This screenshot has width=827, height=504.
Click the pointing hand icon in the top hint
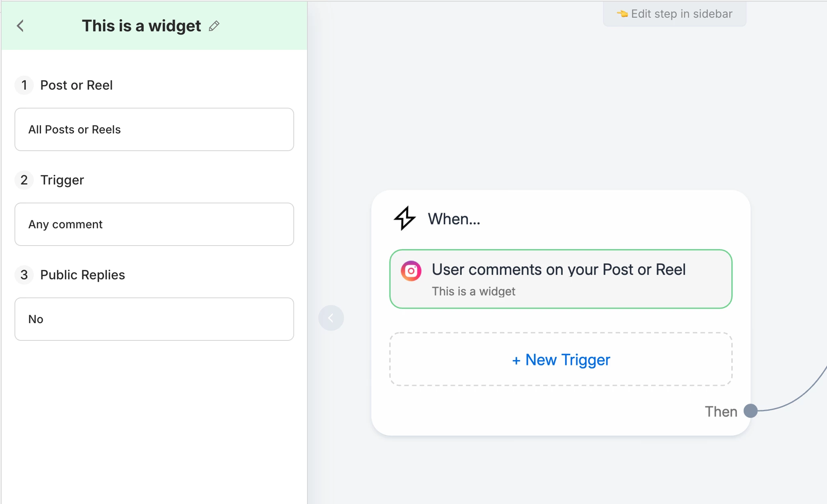click(x=622, y=14)
